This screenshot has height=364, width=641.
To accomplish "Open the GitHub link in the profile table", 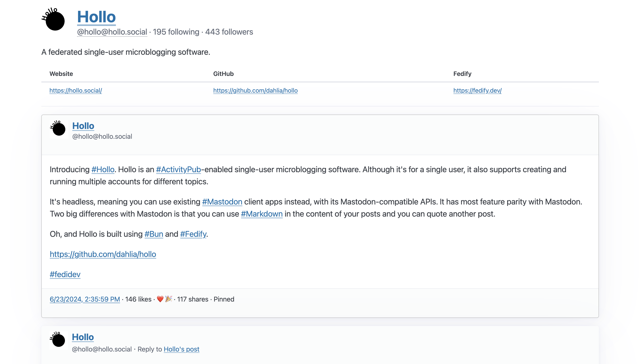I will point(255,91).
